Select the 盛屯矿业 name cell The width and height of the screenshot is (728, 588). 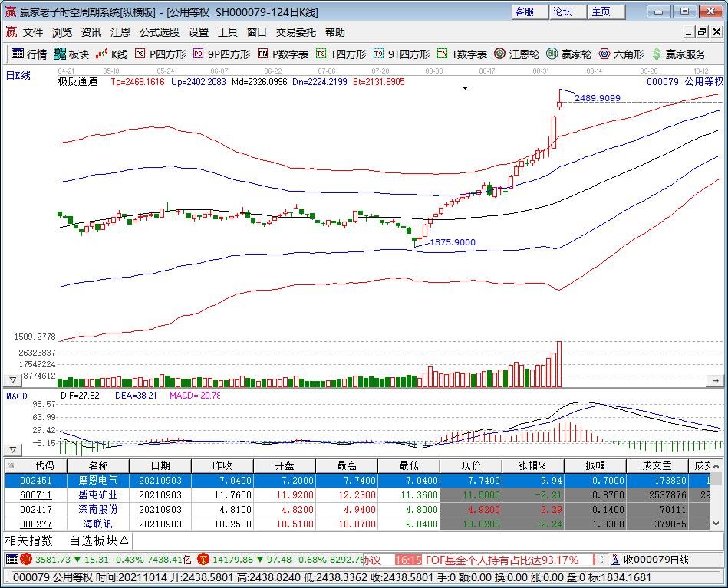click(98, 495)
